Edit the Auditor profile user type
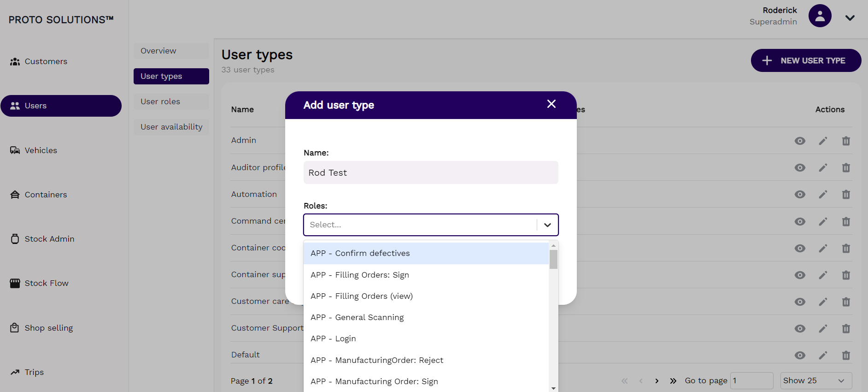 (x=823, y=167)
